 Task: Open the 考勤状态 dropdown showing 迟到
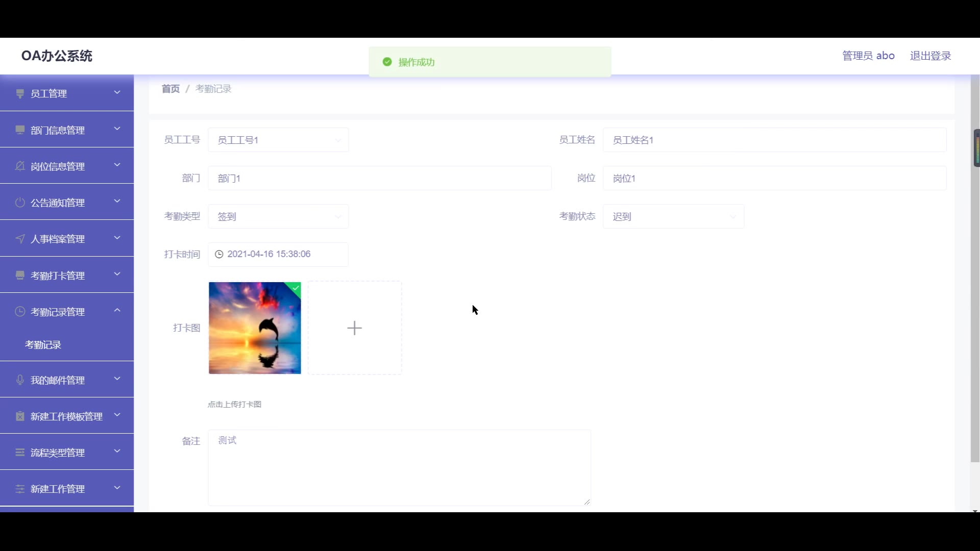673,216
